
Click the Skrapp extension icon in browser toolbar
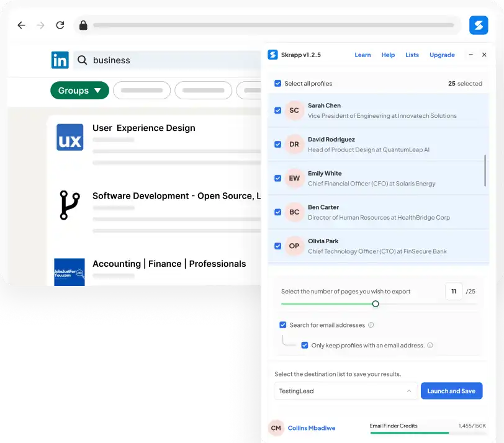tap(478, 25)
